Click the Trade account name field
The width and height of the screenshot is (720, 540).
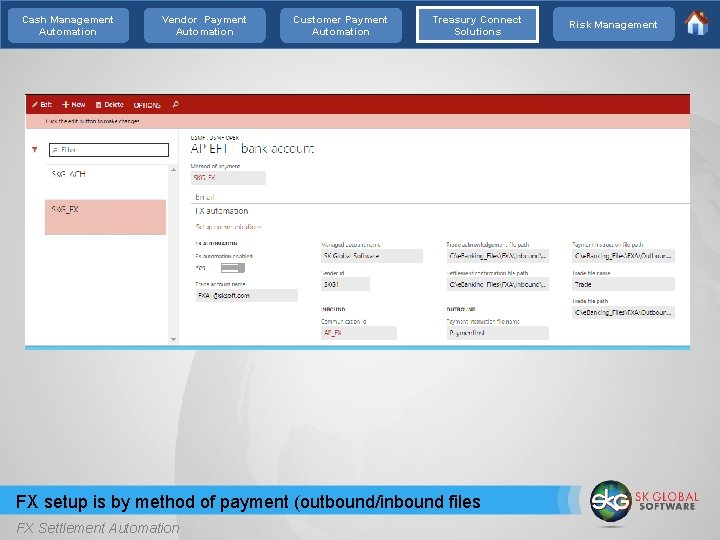pyautogui.click(x=247, y=295)
